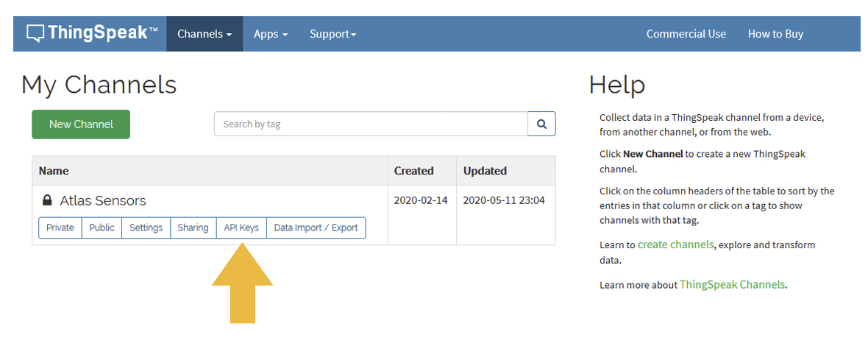Viewport: 868px width, 338px height.
Task: Create a New Channel
Action: click(x=81, y=124)
